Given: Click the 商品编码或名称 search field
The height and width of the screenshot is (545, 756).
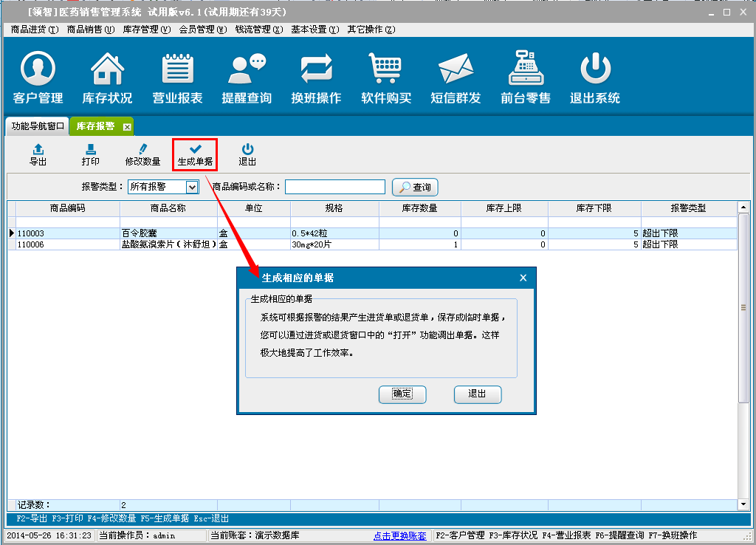Looking at the screenshot, I should (335, 188).
